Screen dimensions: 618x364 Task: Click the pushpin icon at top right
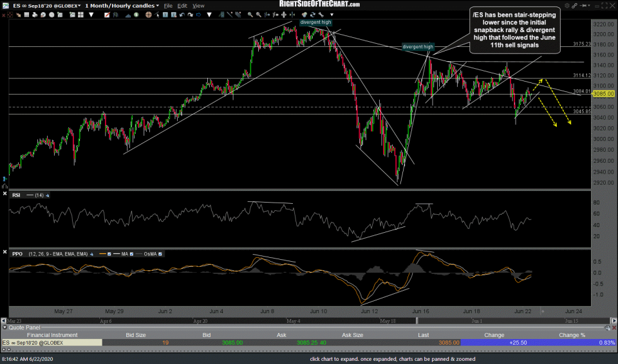pos(583,6)
